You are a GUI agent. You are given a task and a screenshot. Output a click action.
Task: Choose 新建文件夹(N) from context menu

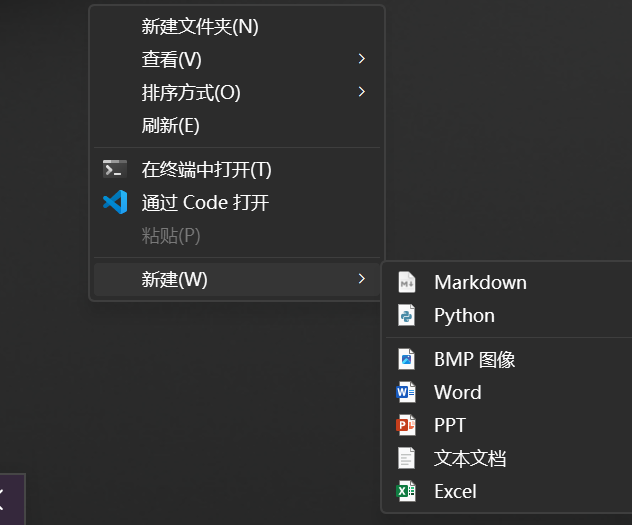(x=237, y=26)
